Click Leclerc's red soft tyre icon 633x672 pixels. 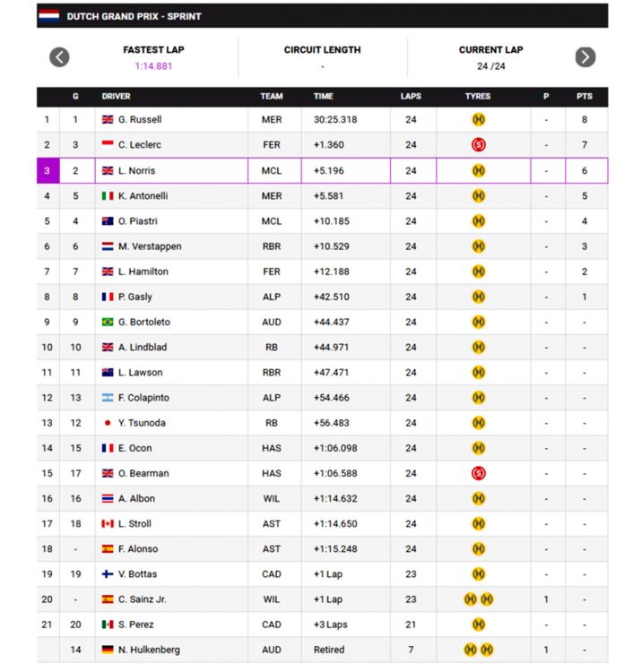478,145
